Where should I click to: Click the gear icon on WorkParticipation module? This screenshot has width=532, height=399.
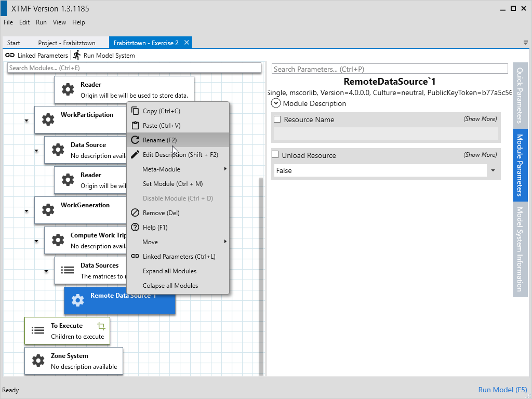pyautogui.click(x=48, y=120)
